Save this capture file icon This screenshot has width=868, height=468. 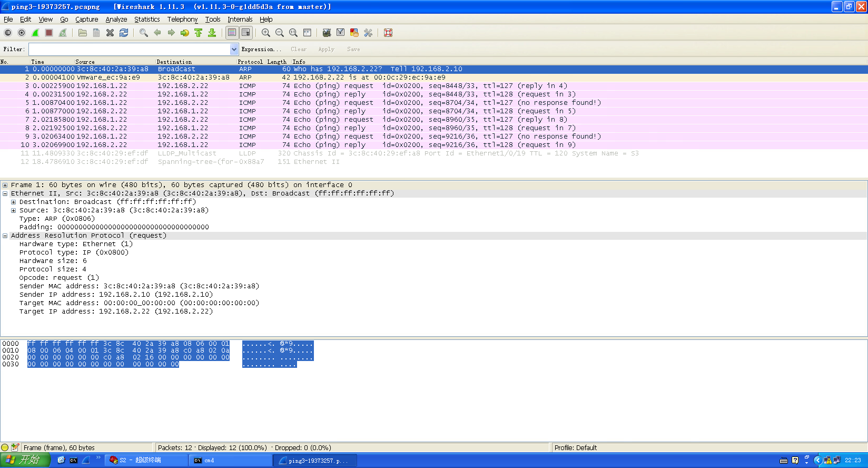(x=96, y=33)
